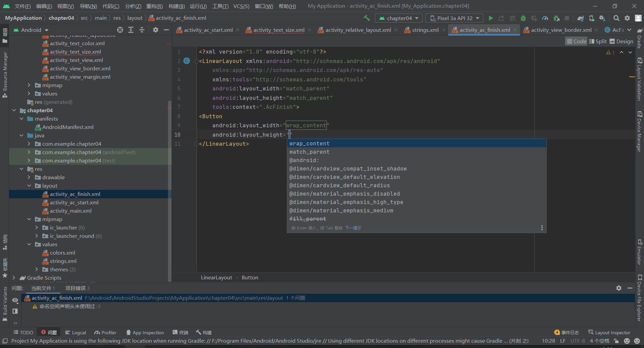
Task: Select match_parent from autocomplete list
Action: coord(309,152)
